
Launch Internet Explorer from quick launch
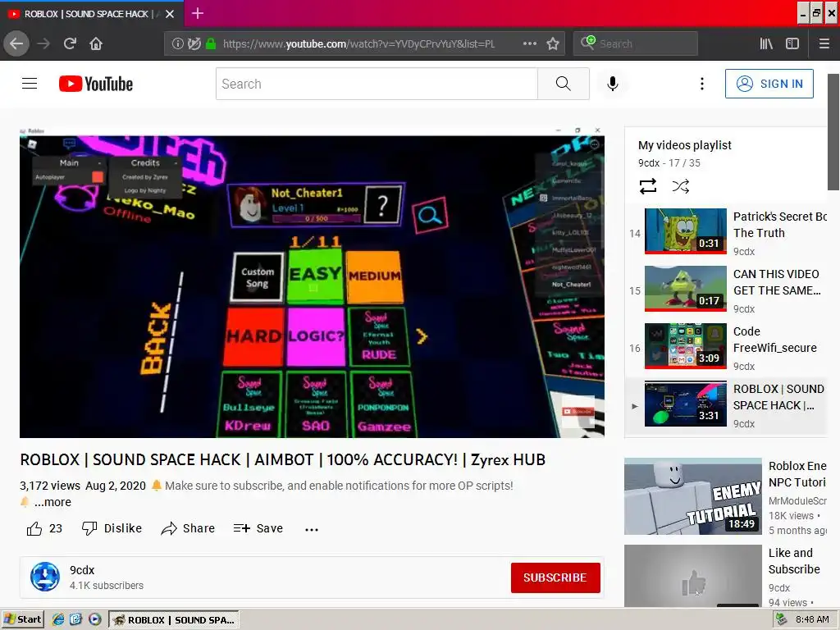(58, 620)
